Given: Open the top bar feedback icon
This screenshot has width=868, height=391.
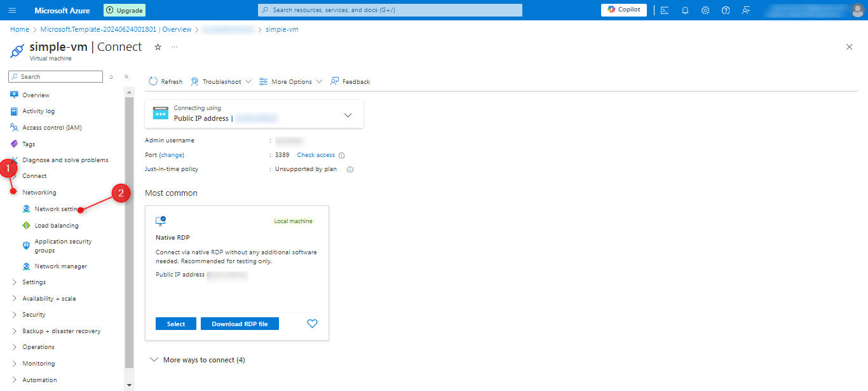Looking at the screenshot, I should pyautogui.click(x=746, y=10).
